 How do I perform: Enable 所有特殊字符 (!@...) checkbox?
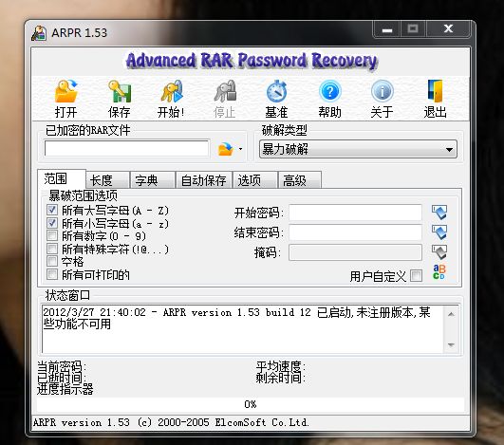52,249
